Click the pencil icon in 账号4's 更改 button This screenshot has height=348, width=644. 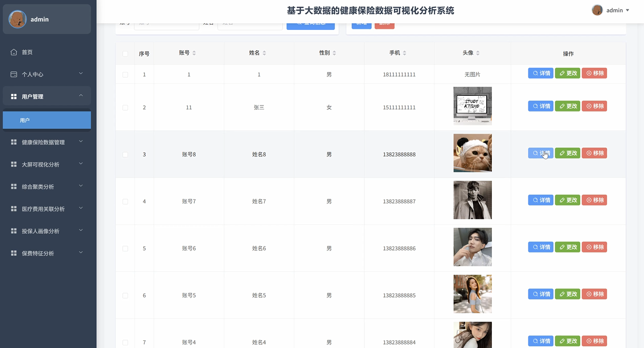pyautogui.click(x=562, y=341)
